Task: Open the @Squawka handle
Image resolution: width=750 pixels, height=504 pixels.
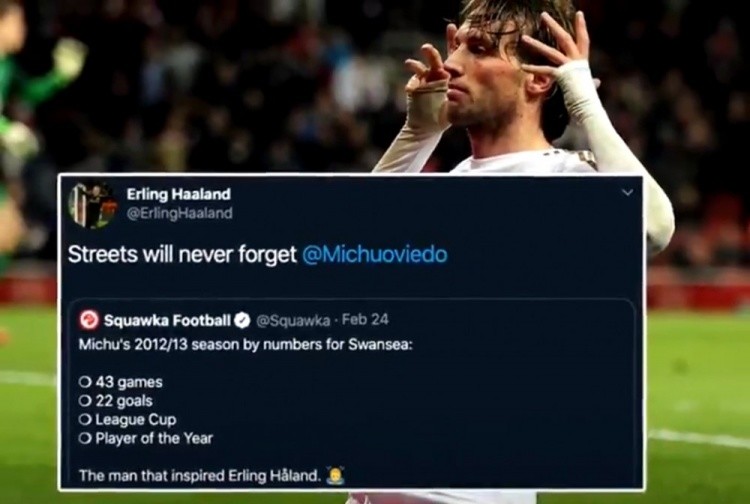Action: tap(293, 320)
